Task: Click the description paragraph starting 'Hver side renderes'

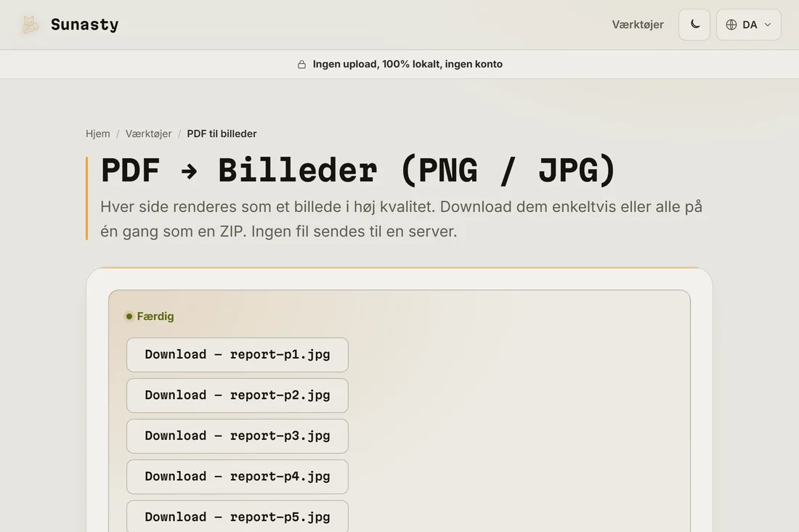Action: tap(401, 219)
